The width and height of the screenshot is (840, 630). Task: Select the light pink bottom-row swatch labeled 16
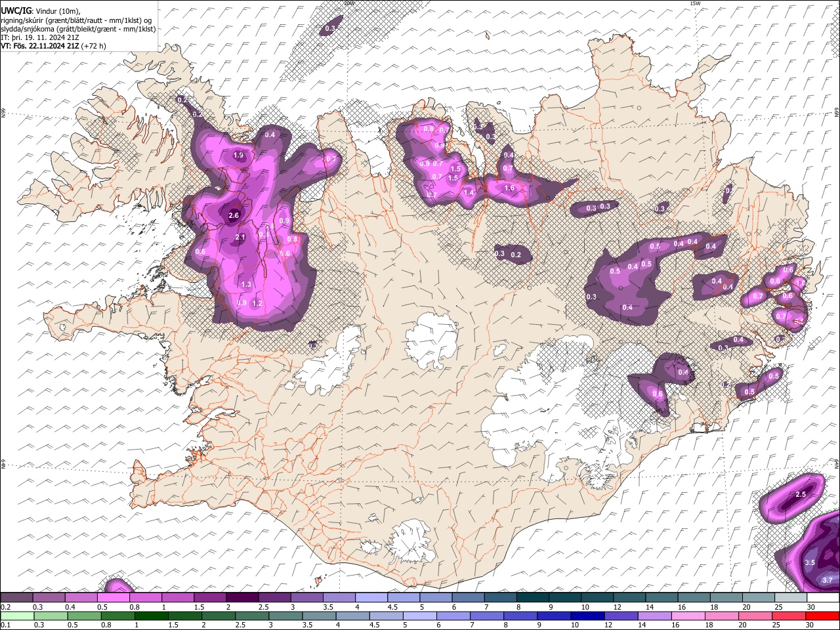(688, 616)
